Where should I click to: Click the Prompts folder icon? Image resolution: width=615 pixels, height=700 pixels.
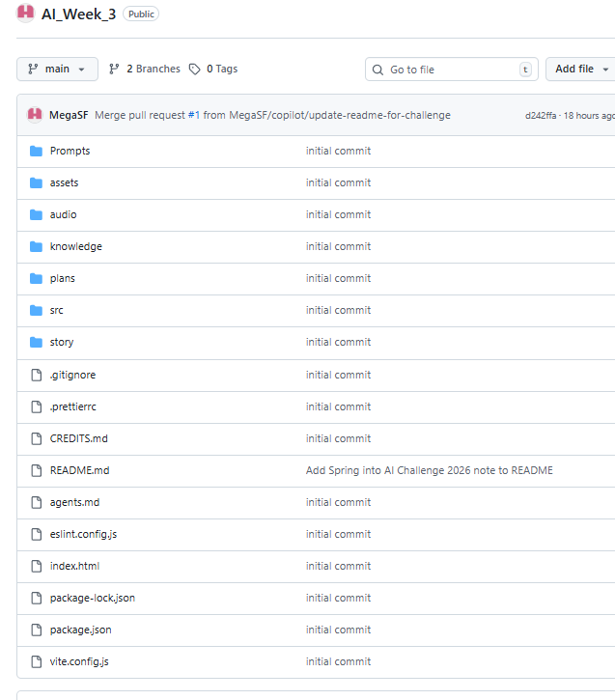click(x=36, y=152)
